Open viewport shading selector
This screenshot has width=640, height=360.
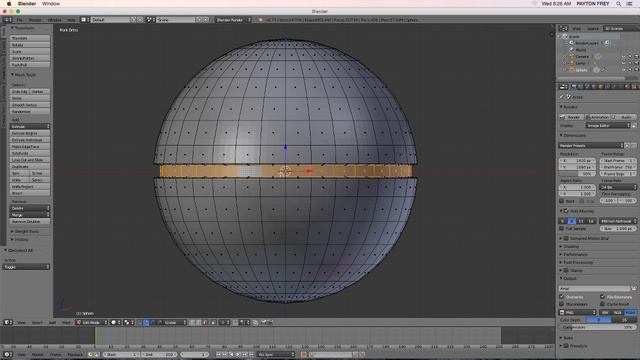[115, 322]
